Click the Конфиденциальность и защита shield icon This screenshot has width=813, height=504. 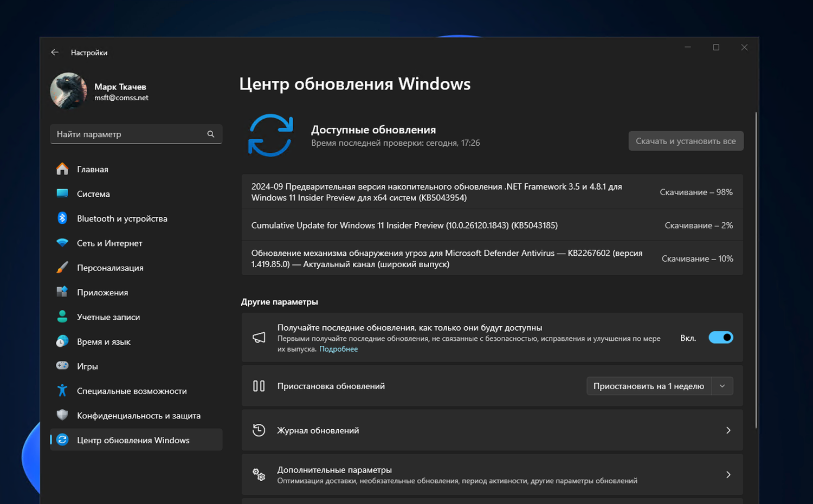(62, 415)
